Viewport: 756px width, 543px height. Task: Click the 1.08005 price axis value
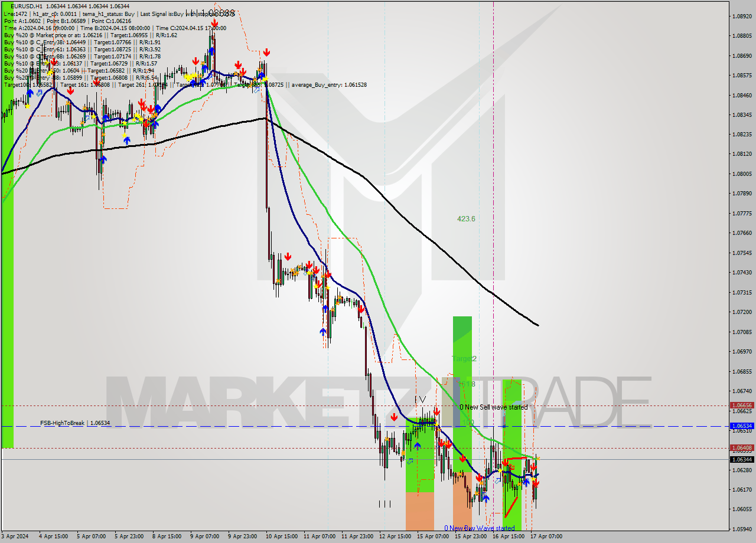pos(742,174)
